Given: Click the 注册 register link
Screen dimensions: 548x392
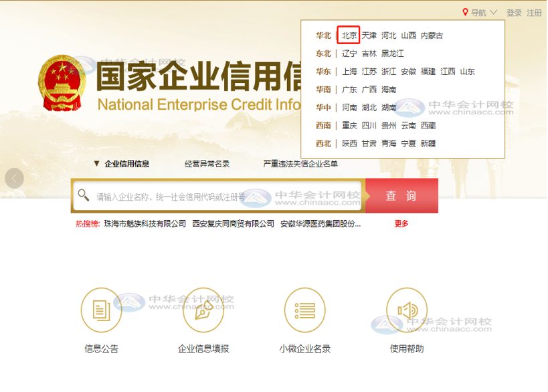Looking at the screenshot, I should [x=535, y=13].
